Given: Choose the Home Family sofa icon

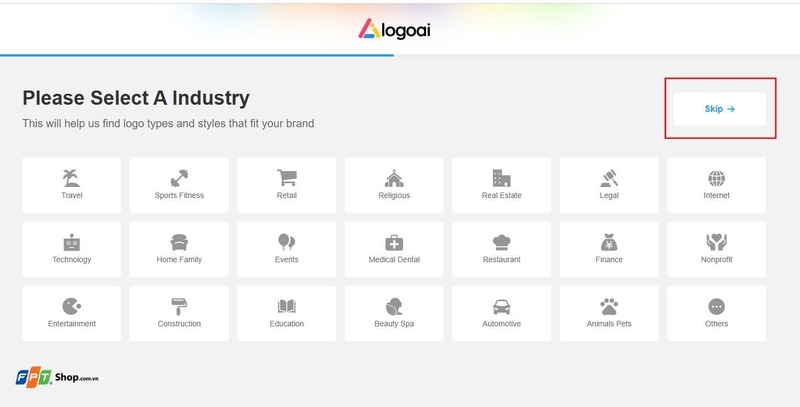Looking at the screenshot, I should click(179, 242).
